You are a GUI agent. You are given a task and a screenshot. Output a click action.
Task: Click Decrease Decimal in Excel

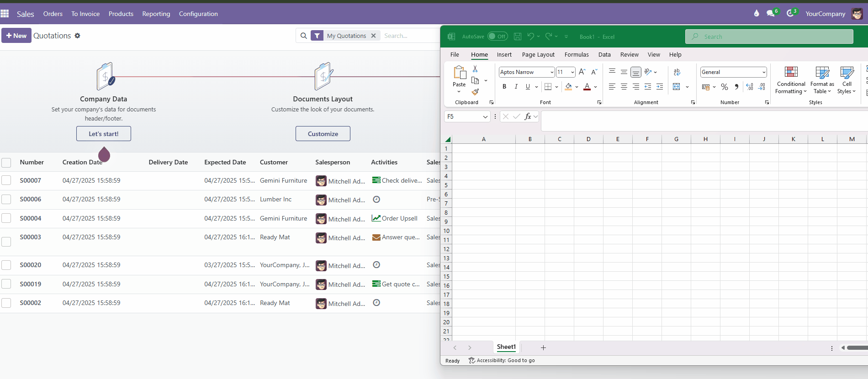point(762,87)
